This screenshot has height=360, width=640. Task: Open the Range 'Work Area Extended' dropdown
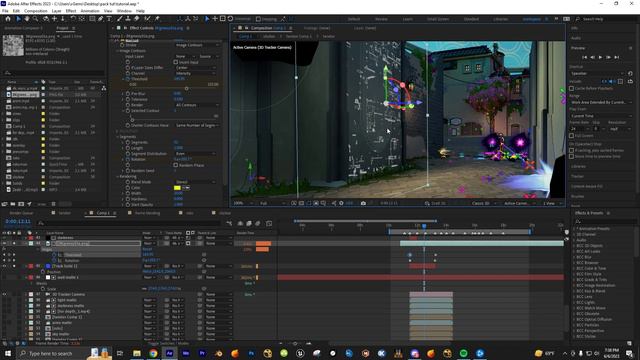pyautogui.click(x=601, y=102)
